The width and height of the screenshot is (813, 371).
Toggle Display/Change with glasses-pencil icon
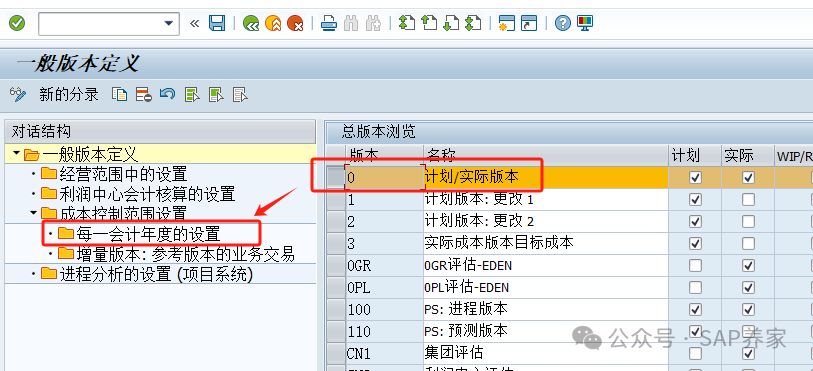[x=18, y=94]
